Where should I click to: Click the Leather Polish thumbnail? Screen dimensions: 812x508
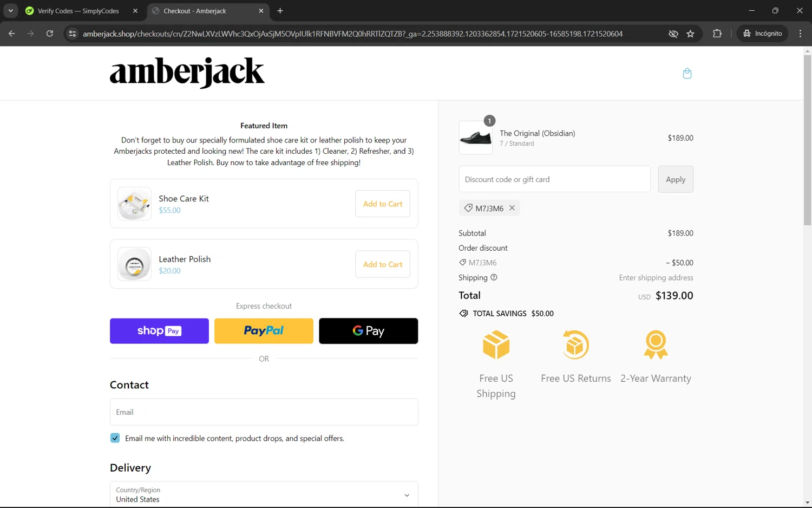(x=134, y=264)
